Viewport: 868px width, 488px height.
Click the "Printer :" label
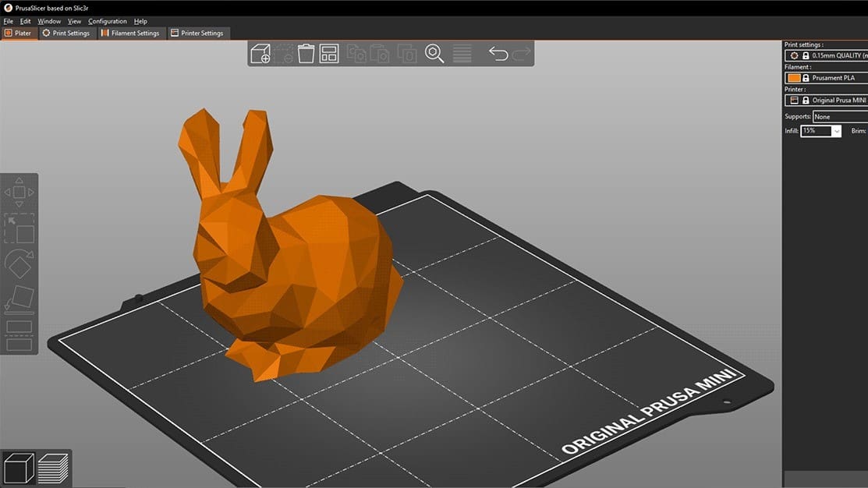tap(795, 89)
